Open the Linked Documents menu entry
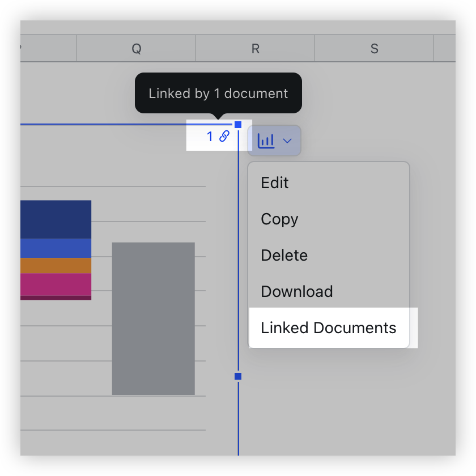Image resolution: width=476 pixels, height=476 pixels. 329,328
